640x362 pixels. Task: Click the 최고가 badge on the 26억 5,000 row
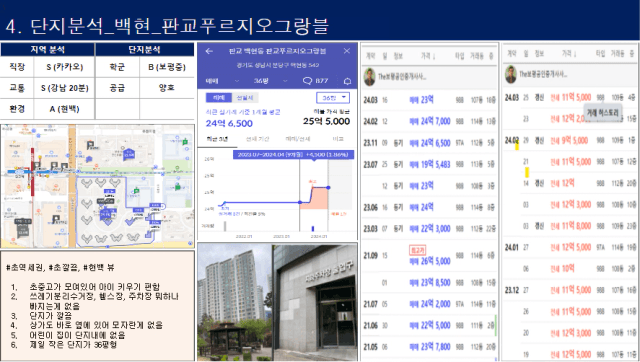417,250
